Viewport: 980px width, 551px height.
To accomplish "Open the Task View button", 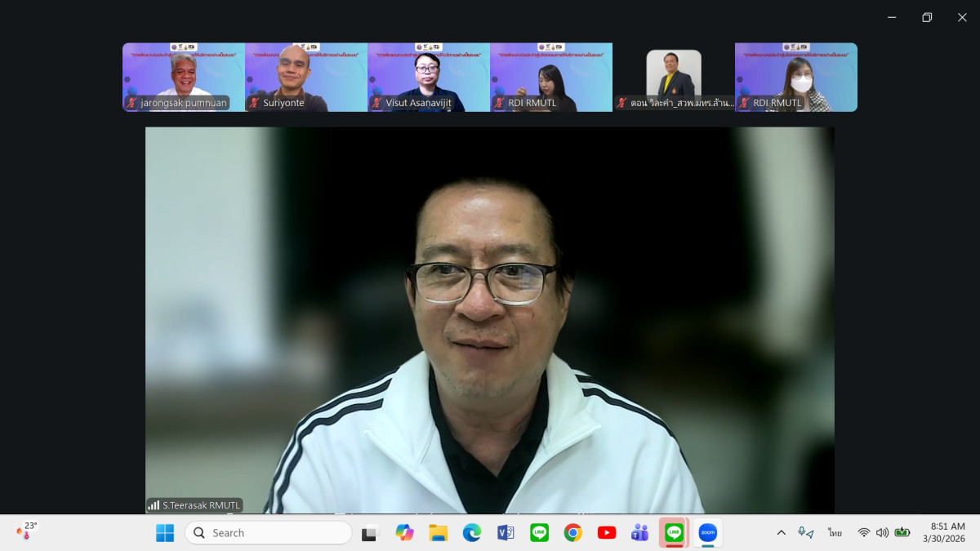I will pos(371,533).
